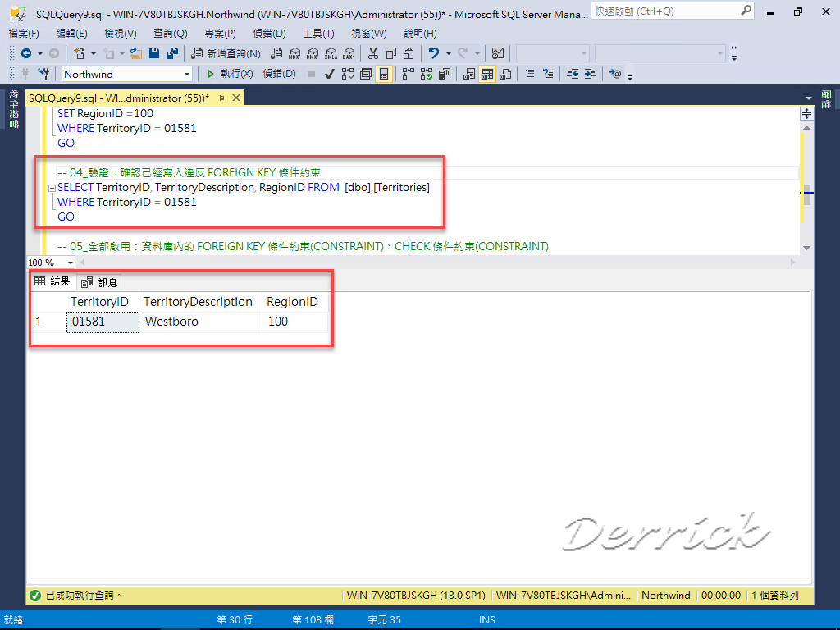
Task: Collapse the SELECT statement outline box
Action: click(51, 187)
